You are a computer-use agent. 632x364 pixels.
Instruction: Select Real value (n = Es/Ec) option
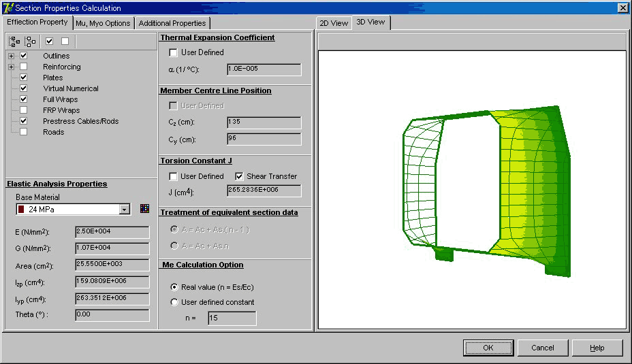pos(174,287)
